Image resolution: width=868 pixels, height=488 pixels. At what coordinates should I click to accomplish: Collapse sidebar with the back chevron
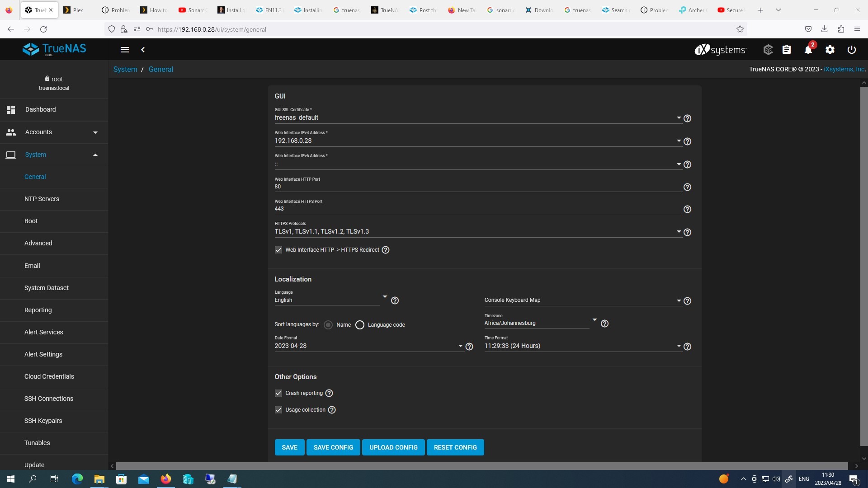pyautogui.click(x=143, y=50)
